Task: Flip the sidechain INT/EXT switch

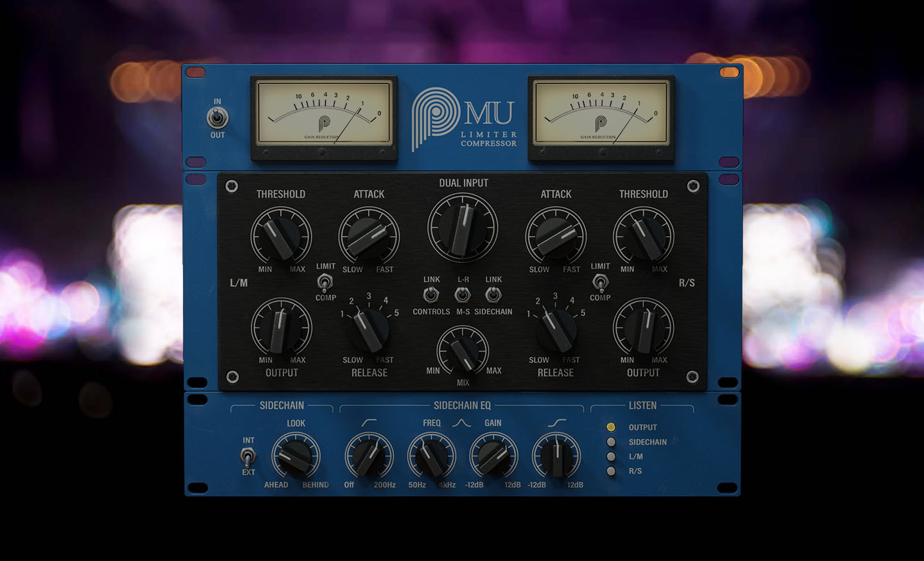Action: 248,456
